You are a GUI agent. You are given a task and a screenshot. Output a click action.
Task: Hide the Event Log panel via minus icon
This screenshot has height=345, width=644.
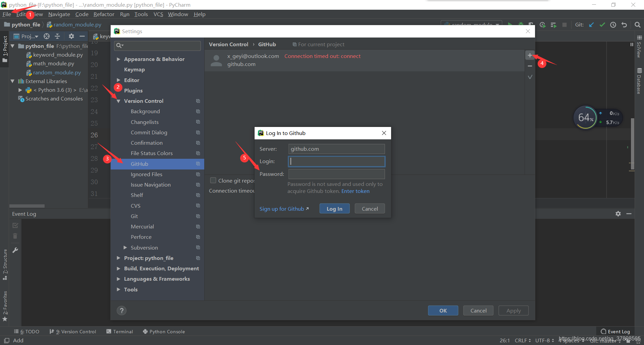(629, 214)
